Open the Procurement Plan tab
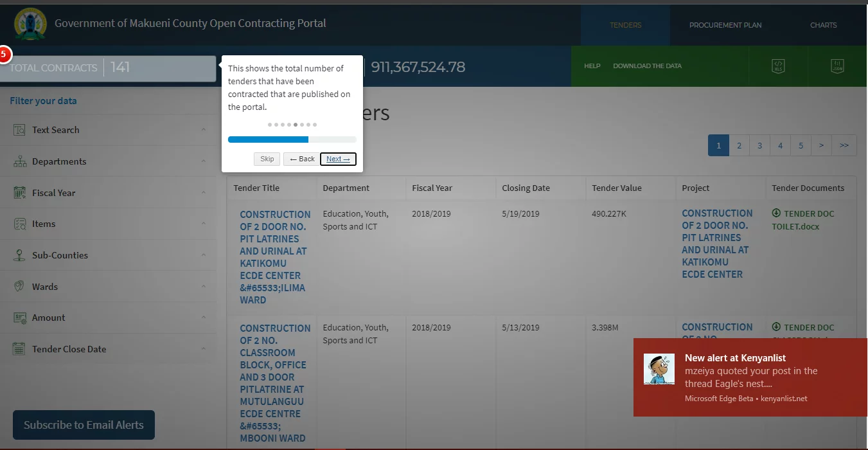This screenshot has width=868, height=450. (x=725, y=25)
